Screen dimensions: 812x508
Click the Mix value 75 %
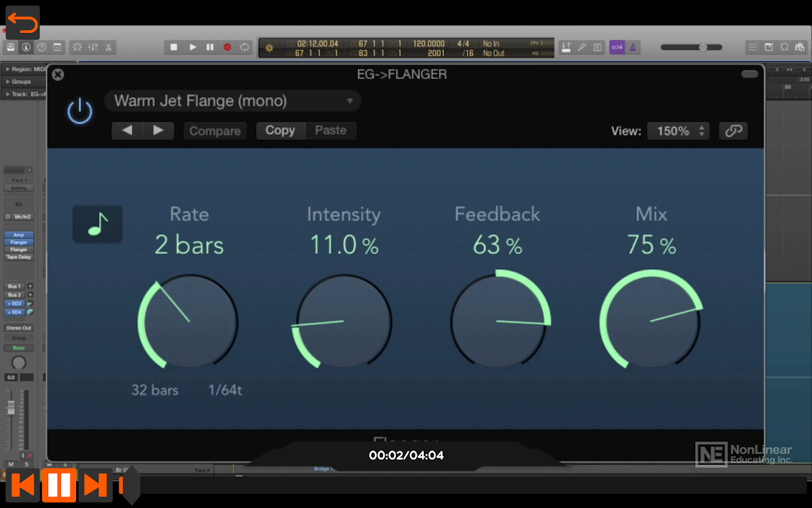coord(652,245)
